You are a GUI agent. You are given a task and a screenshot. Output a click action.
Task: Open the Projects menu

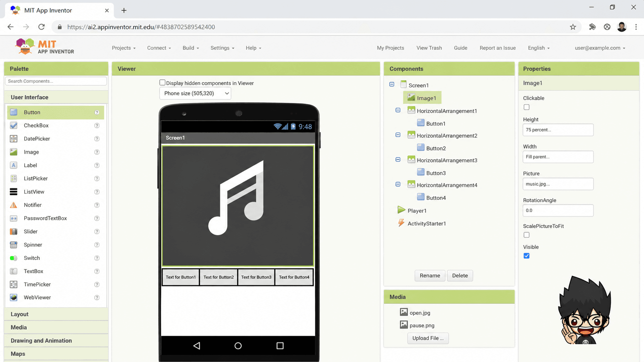[124, 48]
